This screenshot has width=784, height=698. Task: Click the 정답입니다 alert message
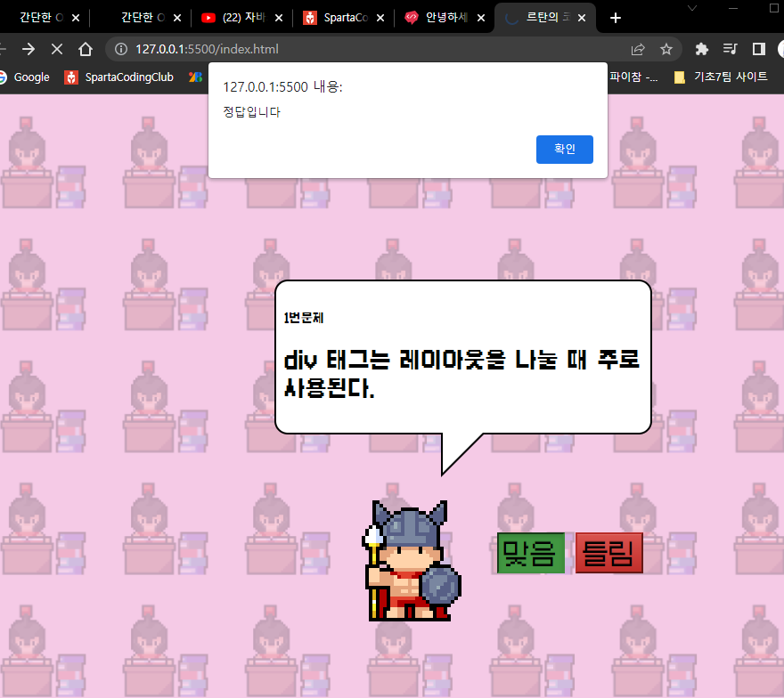click(x=251, y=111)
